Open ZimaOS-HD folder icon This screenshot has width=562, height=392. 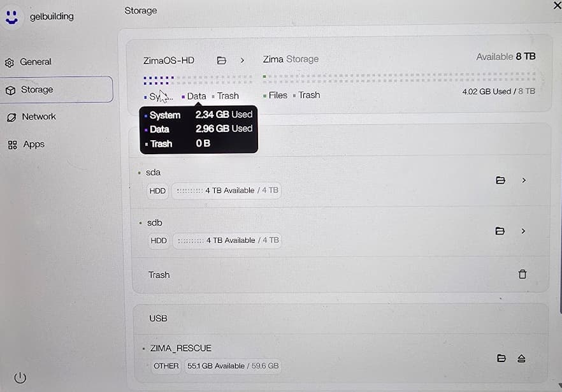[222, 61]
